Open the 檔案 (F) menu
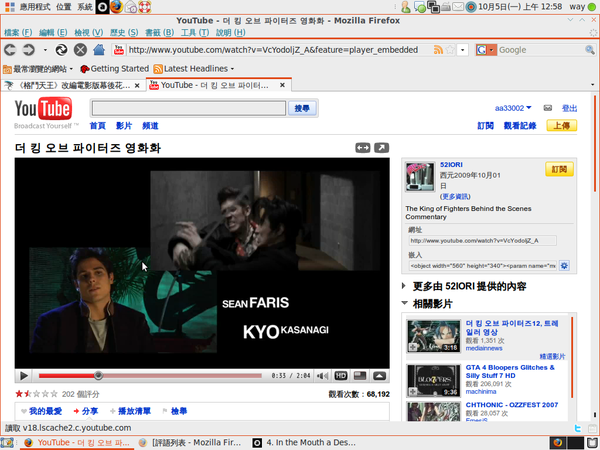600x450 pixels. [x=18, y=33]
